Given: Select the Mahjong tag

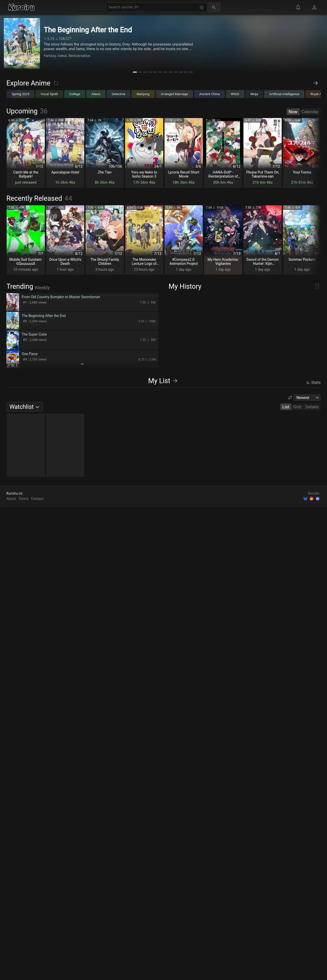Looking at the screenshot, I should tap(143, 94).
